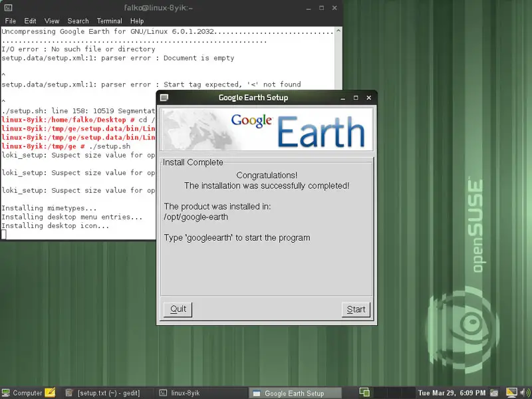The width and height of the screenshot is (532, 399).
Task: Click the gedit icon in the taskbar entry
Action: point(69,393)
